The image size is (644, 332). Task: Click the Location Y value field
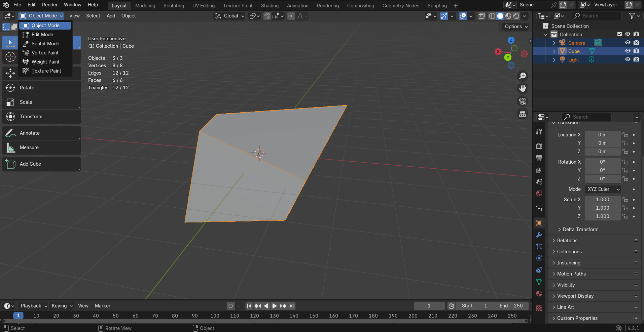coord(602,143)
